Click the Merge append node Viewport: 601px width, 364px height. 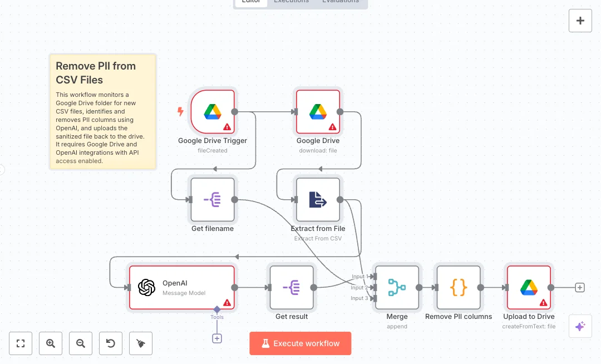point(397,287)
